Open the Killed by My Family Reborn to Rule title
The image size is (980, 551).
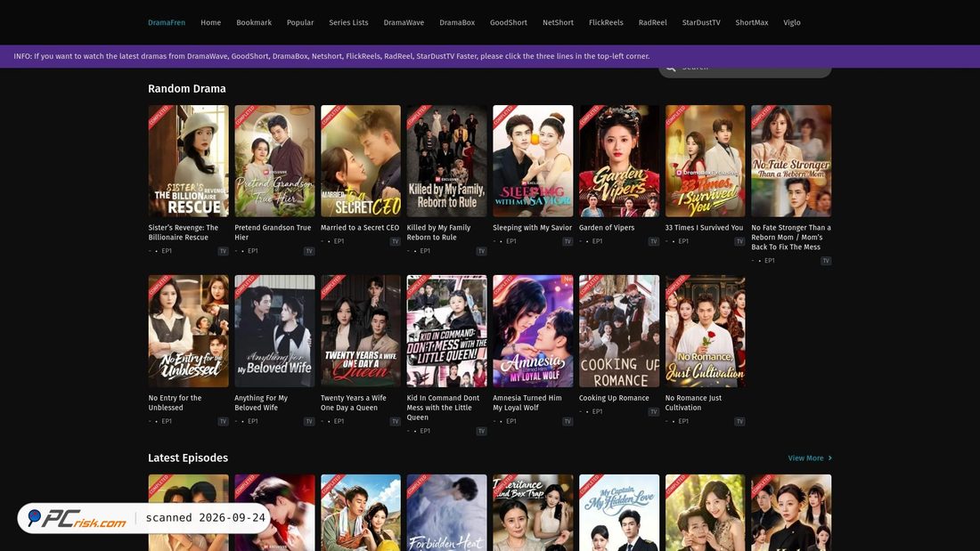point(438,232)
